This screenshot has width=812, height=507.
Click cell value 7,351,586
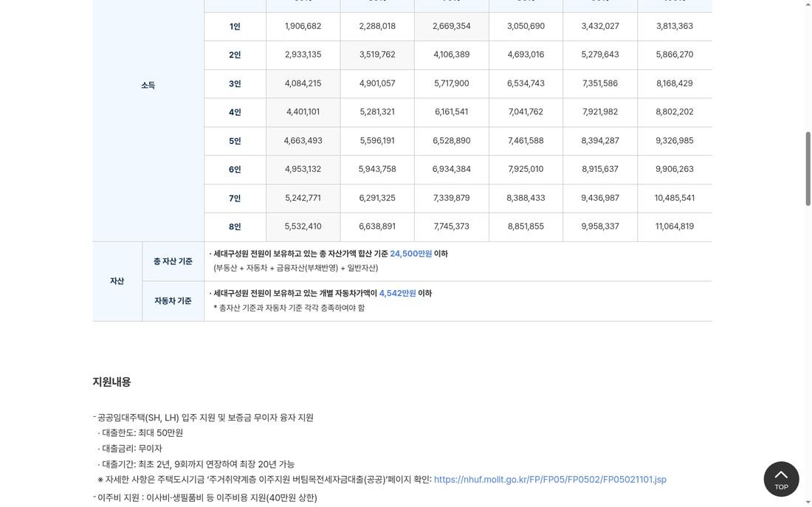[x=600, y=83]
